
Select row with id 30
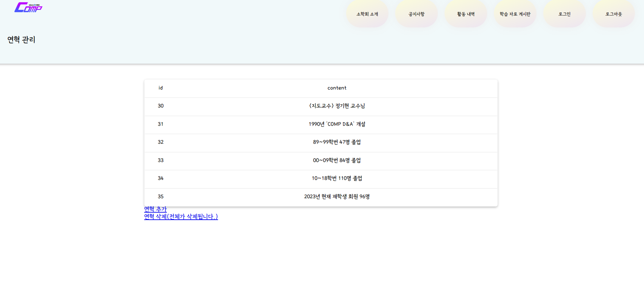coord(161,106)
